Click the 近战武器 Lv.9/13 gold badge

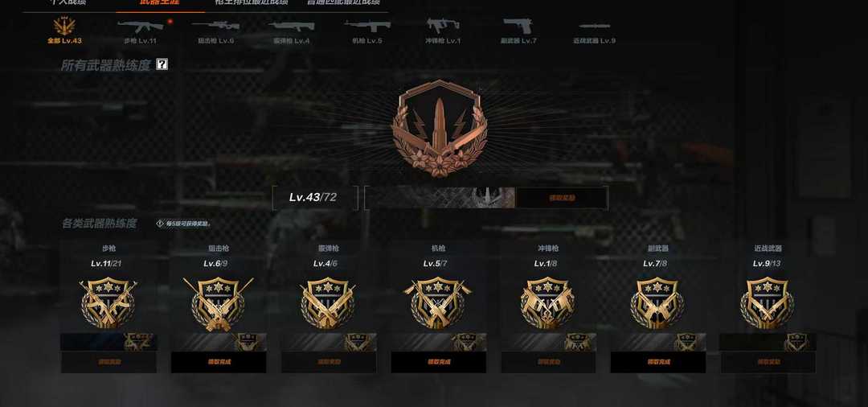pyautogui.click(x=768, y=302)
